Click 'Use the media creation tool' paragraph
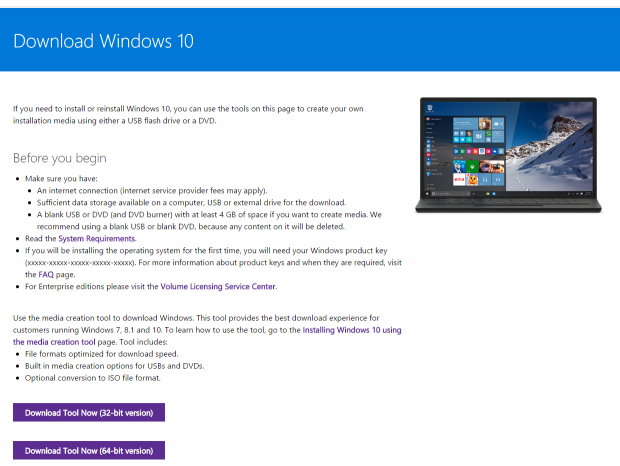This screenshot has width=620, height=466. tap(207, 330)
